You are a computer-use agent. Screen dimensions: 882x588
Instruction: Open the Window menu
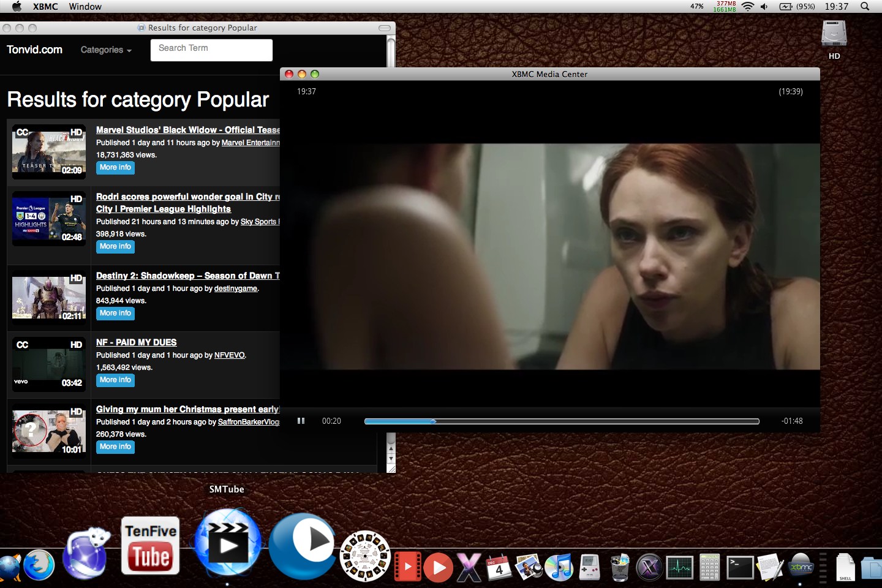pos(85,6)
